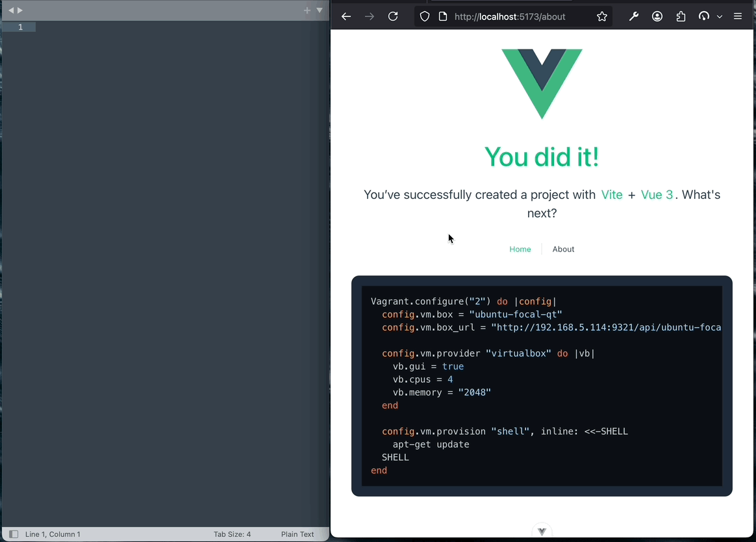Click the left tab-scroll arrow in the editor
Viewport: 756px width, 542px height.
(10, 10)
